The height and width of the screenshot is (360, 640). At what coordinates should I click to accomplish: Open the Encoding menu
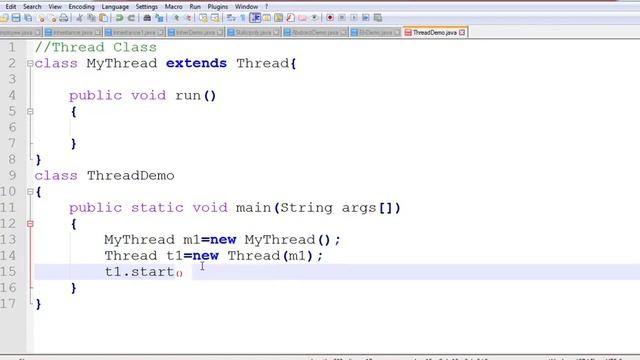81,7
